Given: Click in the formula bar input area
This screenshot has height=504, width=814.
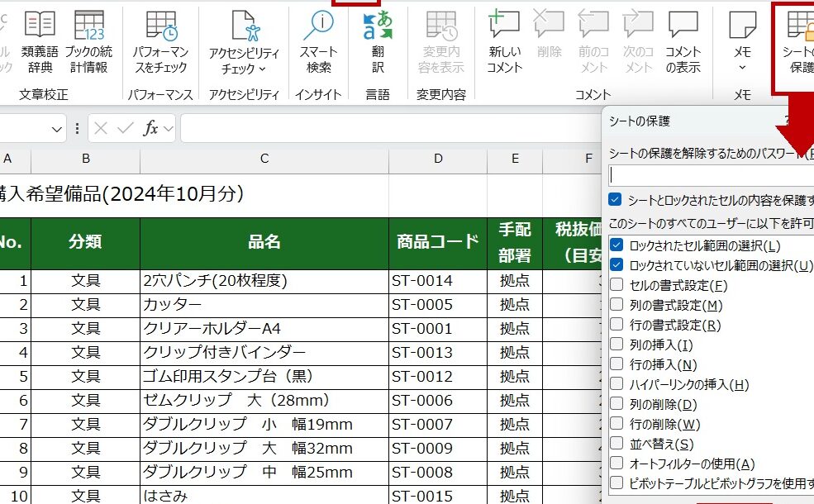Looking at the screenshot, I should click(x=390, y=128).
